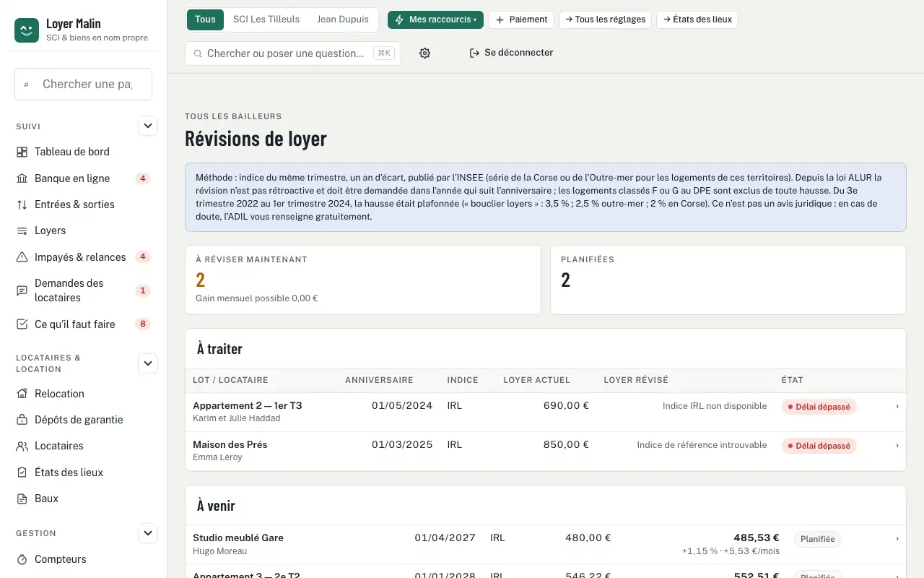
Task: Click the États des lieux clipboard icon
Action: [x=22, y=473]
